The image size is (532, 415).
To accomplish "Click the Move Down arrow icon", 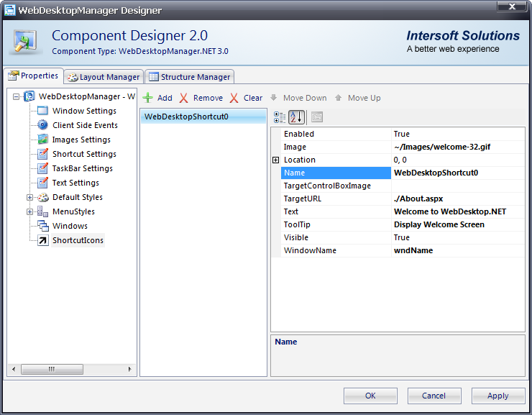I will [x=274, y=98].
